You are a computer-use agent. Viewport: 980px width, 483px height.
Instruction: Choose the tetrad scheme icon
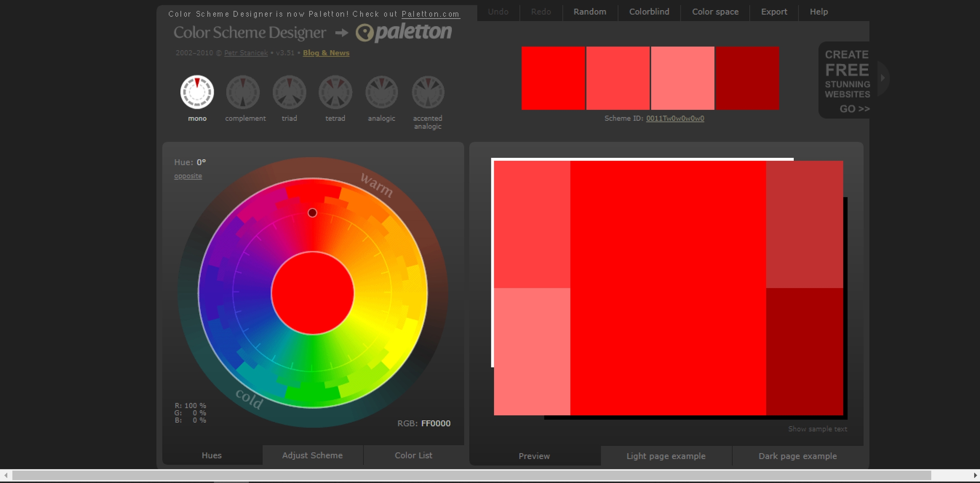point(335,92)
